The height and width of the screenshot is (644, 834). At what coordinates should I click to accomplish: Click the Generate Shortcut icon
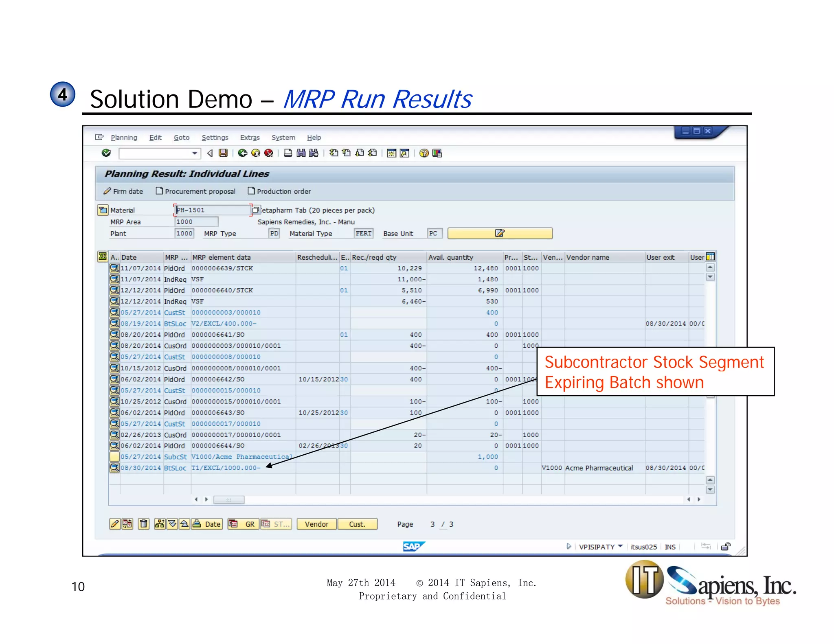tap(404, 153)
